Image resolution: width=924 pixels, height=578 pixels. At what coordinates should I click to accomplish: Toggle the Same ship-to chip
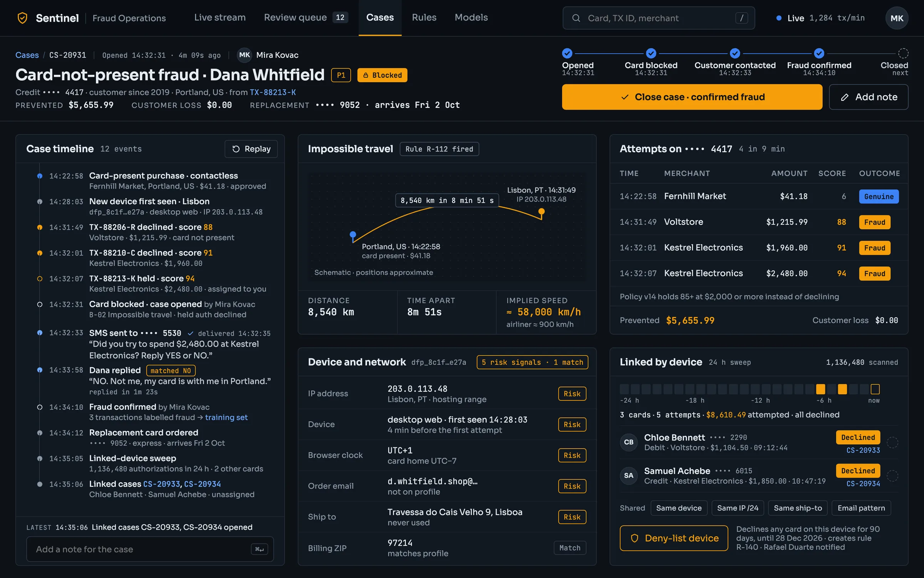798,508
